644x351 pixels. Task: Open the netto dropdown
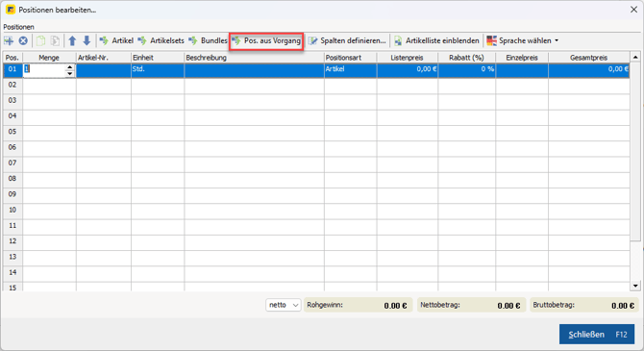[x=283, y=305]
